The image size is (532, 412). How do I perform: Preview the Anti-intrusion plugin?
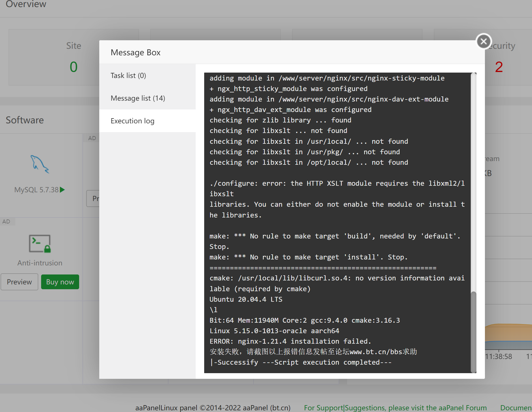[x=19, y=282]
